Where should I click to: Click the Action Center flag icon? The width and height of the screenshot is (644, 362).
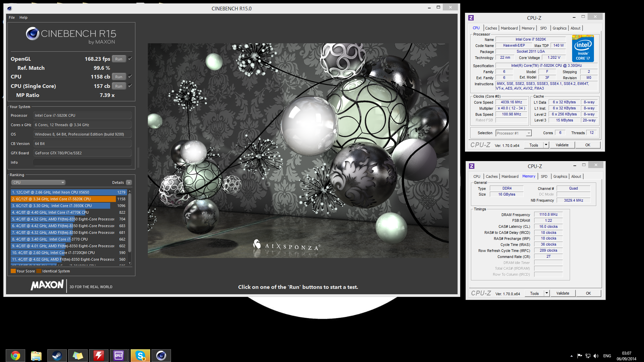(x=579, y=356)
